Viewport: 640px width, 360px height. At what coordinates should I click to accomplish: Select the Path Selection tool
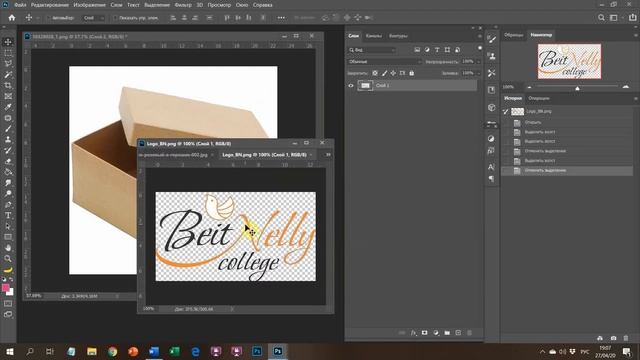[8, 226]
